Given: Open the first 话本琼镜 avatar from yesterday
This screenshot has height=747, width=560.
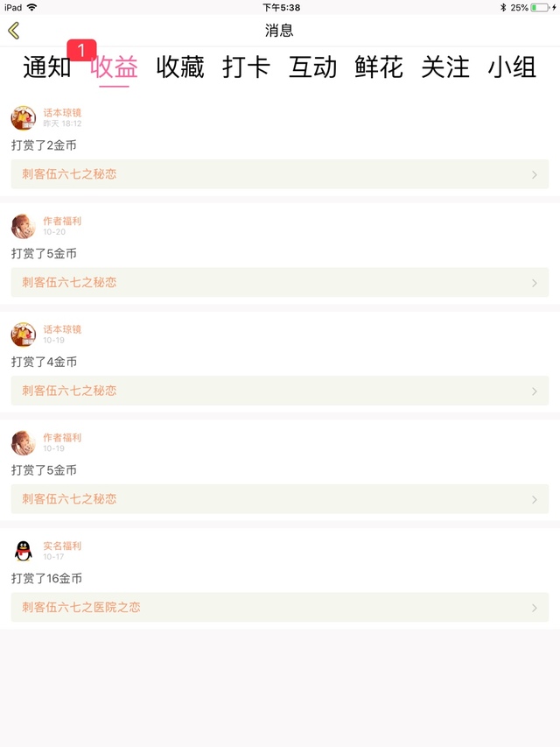Looking at the screenshot, I should pyautogui.click(x=24, y=118).
